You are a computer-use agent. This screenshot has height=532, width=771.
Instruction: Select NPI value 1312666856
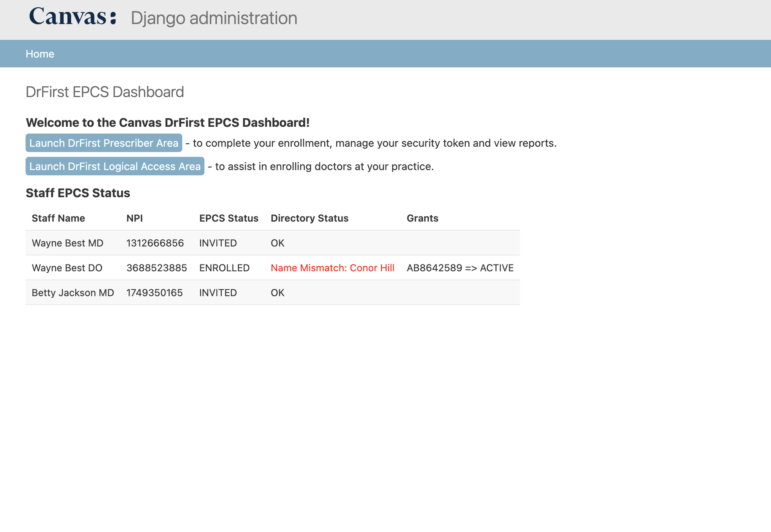(155, 243)
